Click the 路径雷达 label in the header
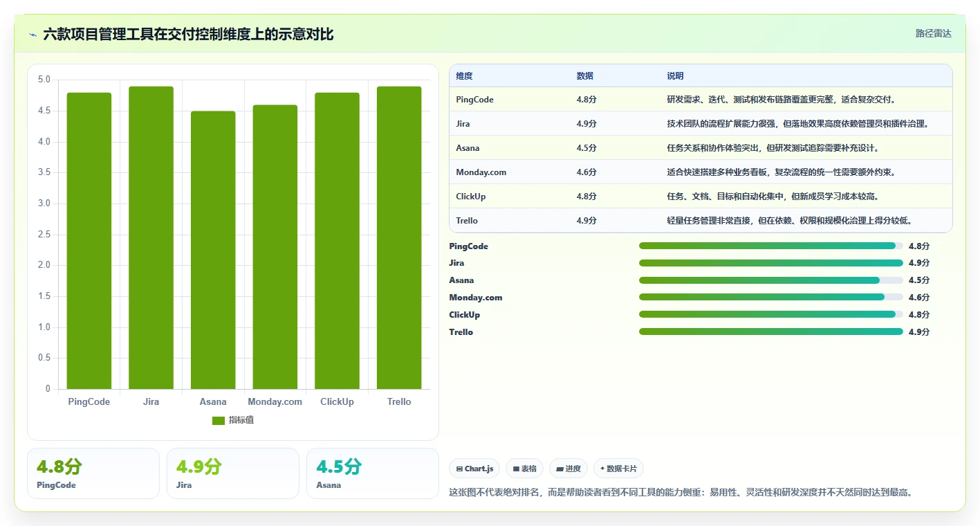This screenshot has width=980, height=526. tap(933, 33)
